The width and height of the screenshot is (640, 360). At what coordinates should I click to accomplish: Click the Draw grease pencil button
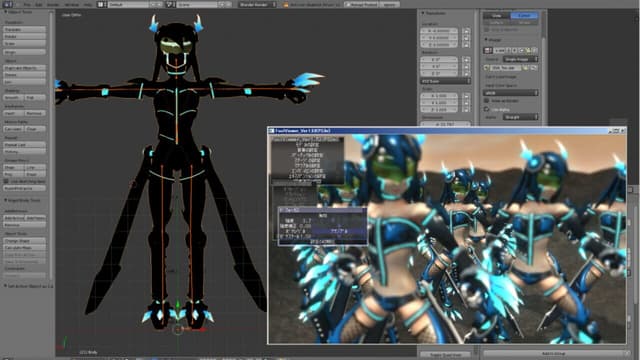tap(13, 167)
